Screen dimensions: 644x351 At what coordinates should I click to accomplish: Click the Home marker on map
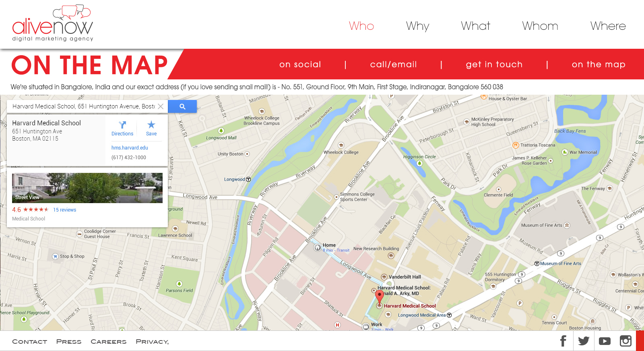pyautogui.click(x=317, y=247)
